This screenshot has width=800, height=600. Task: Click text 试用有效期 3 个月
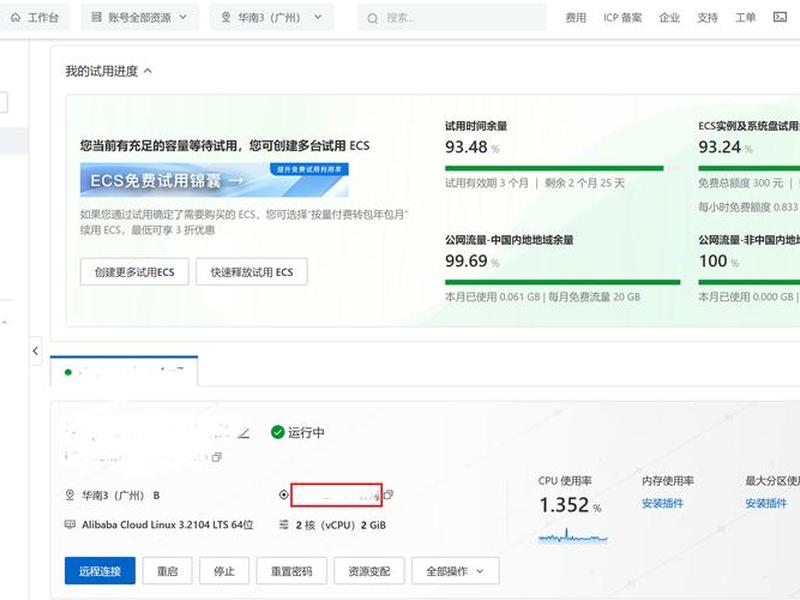pos(487,183)
